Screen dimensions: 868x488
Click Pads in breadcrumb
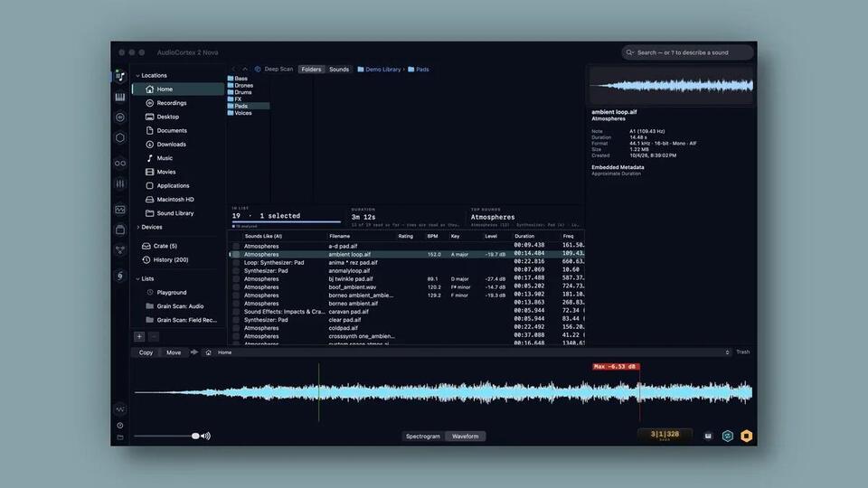(419, 70)
